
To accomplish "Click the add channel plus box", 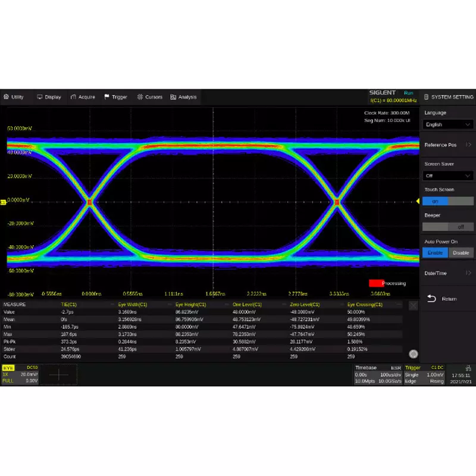I will coord(58,375).
